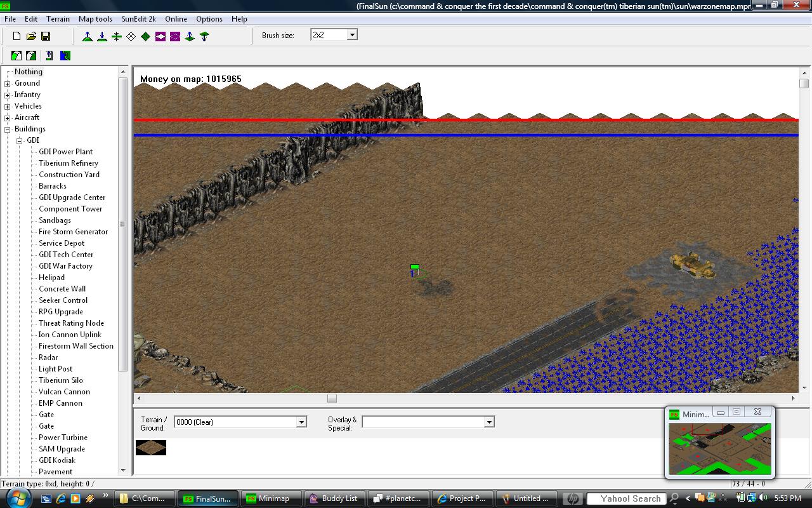Click the Yahoo search magnifier icon
The width and height of the screenshot is (812, 508).
pyautogui.click(x=674, y=498)
